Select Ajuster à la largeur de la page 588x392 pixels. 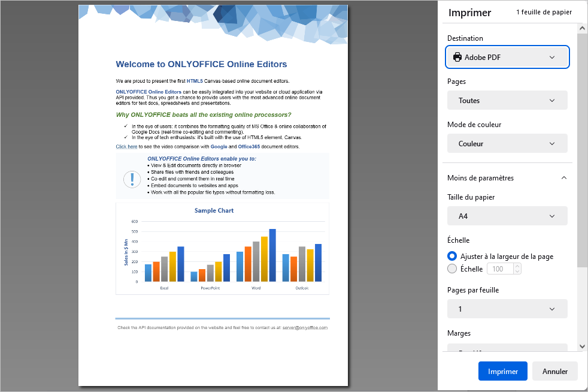453,256
